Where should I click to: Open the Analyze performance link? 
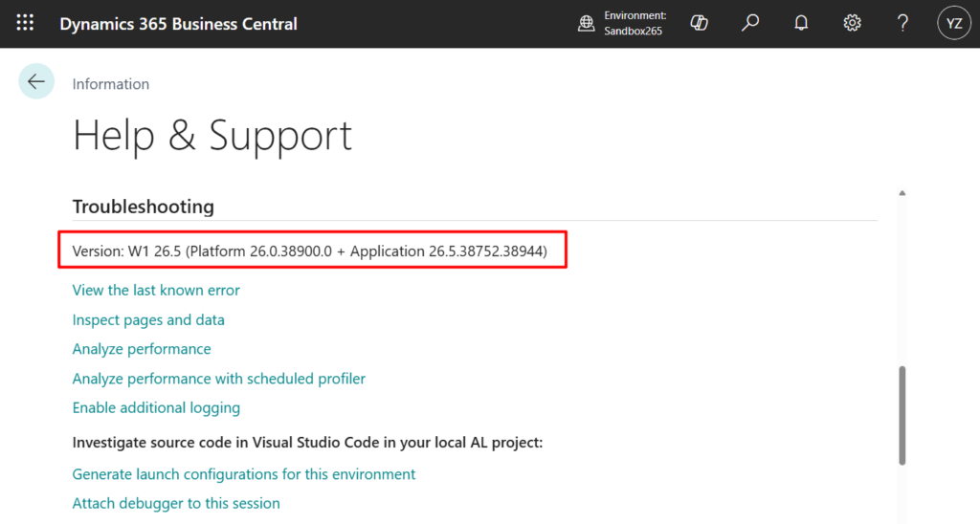(142, 349)
